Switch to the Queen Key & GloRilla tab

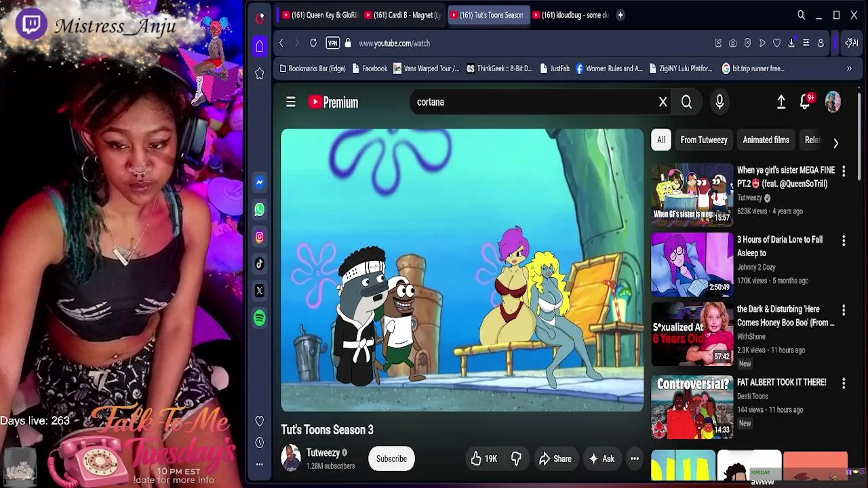(319, 15)
